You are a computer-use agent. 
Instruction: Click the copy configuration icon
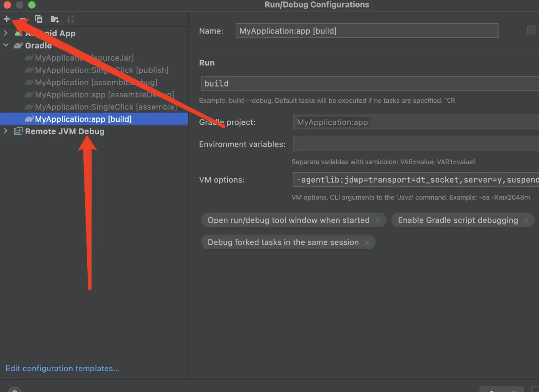[38, 19]
